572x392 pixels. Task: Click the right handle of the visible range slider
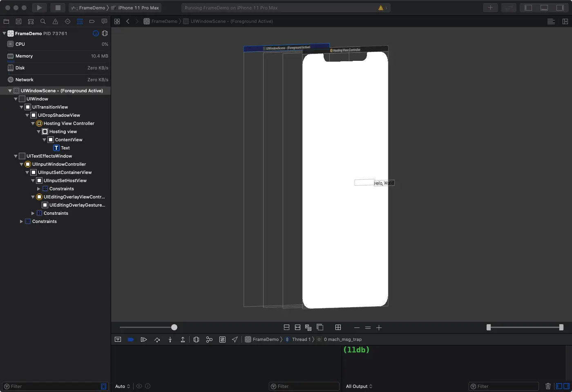pyautogui.click(x=561, y=327)
